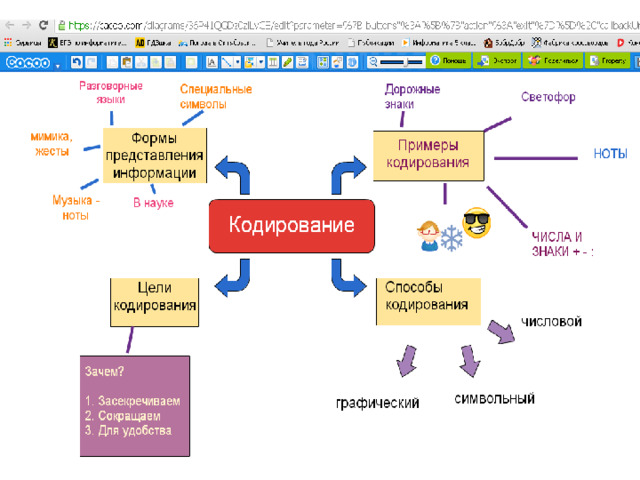Click the table tool icon
640x480 pixels.
click(x=273, y=62)
